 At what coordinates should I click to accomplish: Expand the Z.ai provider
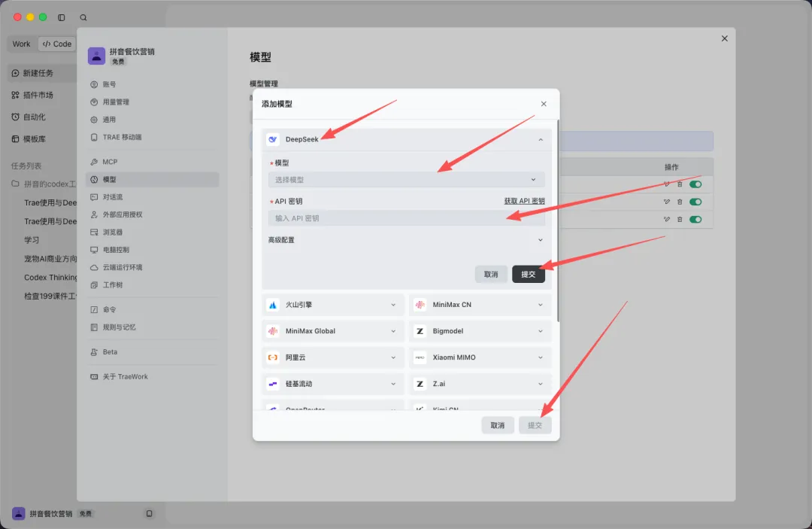tap(540, 385)
